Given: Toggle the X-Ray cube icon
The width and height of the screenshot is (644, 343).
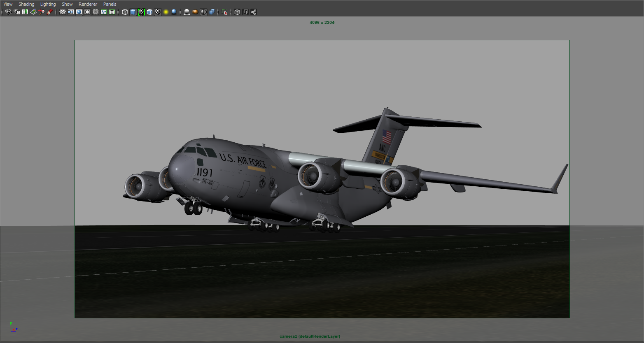Looking at the screenshot, I should 237,12.
